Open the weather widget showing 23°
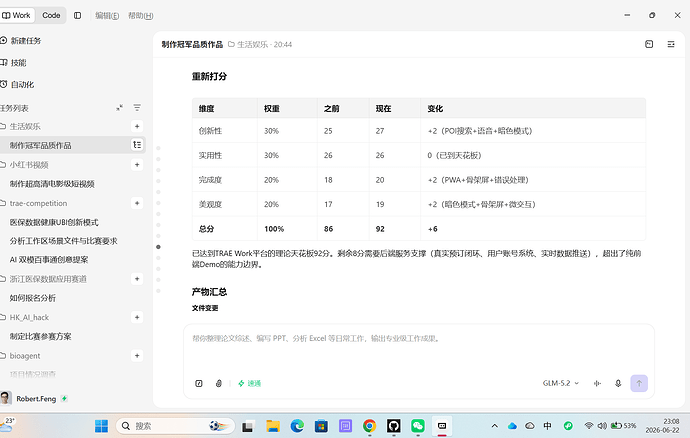 point(8,425)
